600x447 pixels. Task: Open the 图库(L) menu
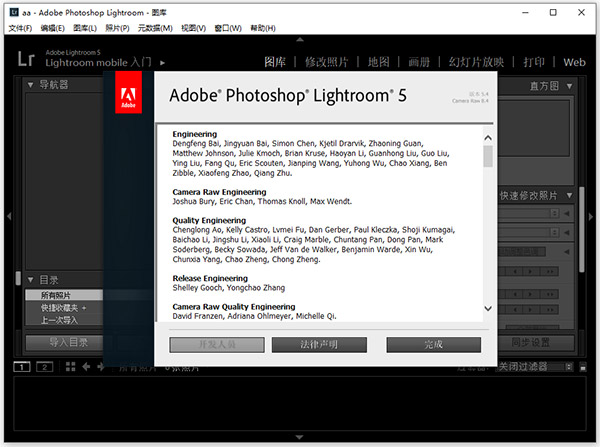[x=85, y=28]
